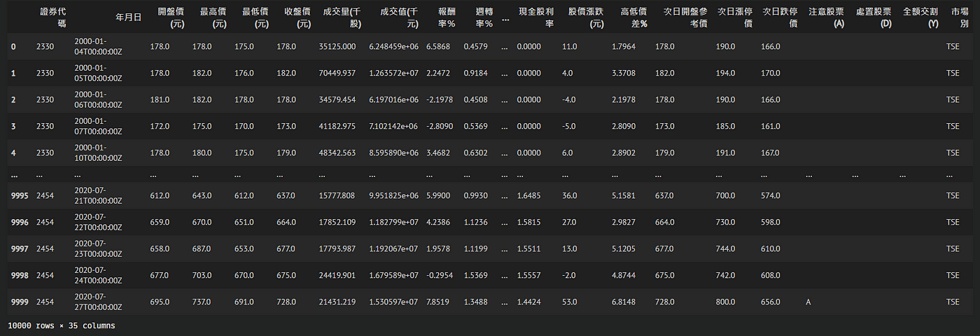Select the 年月日 column header
The image size is (980, 336).
128,17
